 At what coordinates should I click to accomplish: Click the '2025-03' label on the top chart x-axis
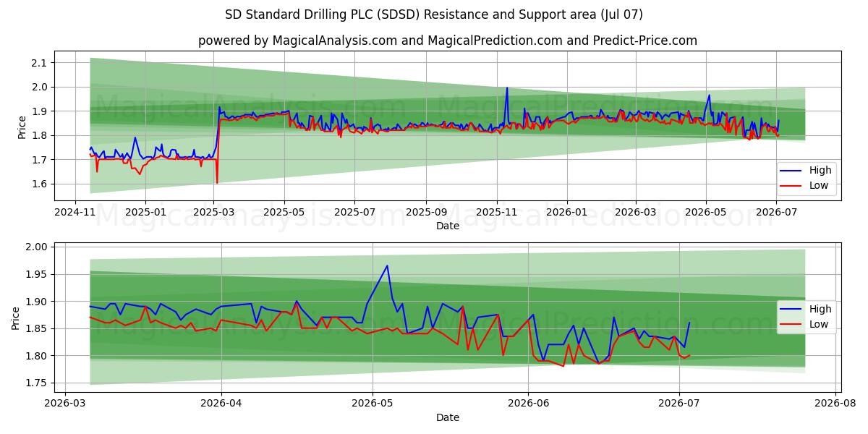(214, 214)
